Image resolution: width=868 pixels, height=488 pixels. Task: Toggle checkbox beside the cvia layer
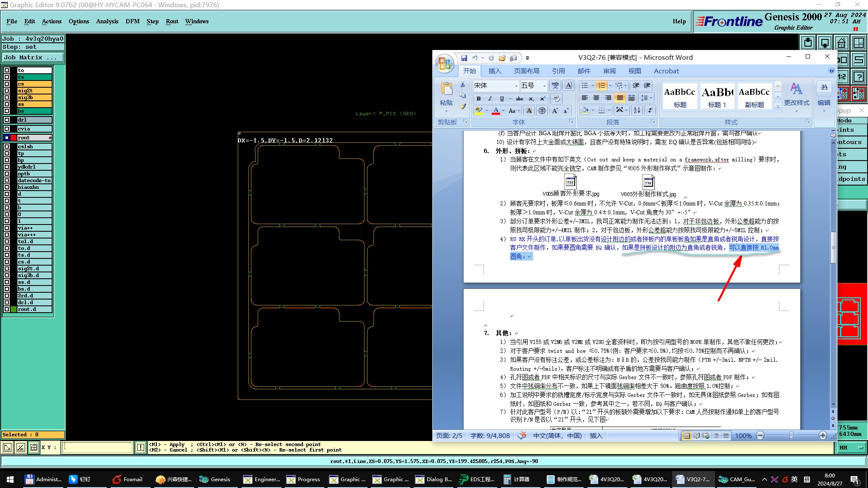(7, 129)
